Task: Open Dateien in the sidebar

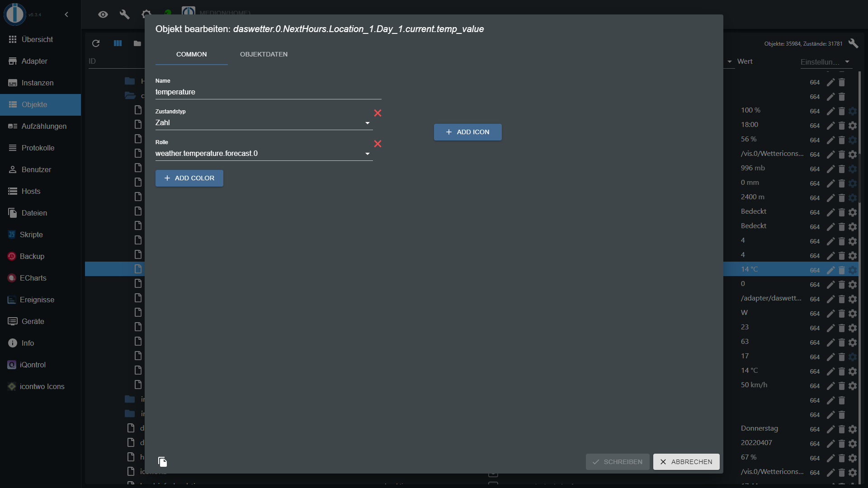Action: (x=40, y=213)
